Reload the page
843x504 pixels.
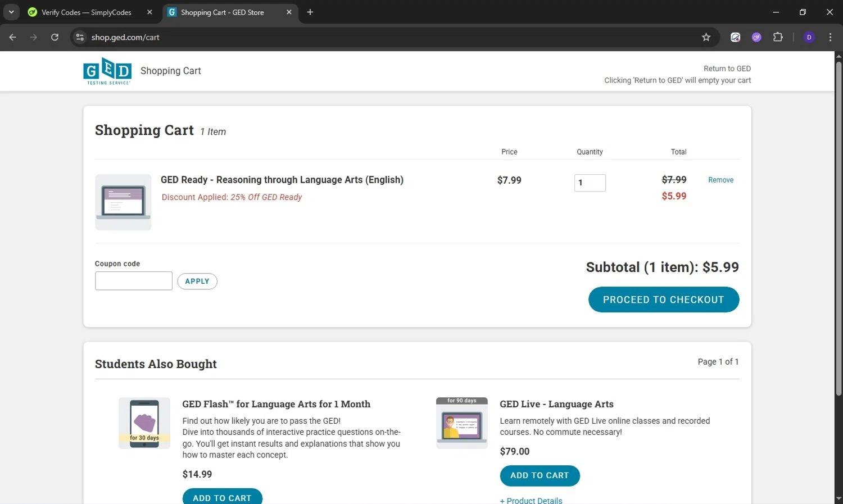tap(55, 37)
